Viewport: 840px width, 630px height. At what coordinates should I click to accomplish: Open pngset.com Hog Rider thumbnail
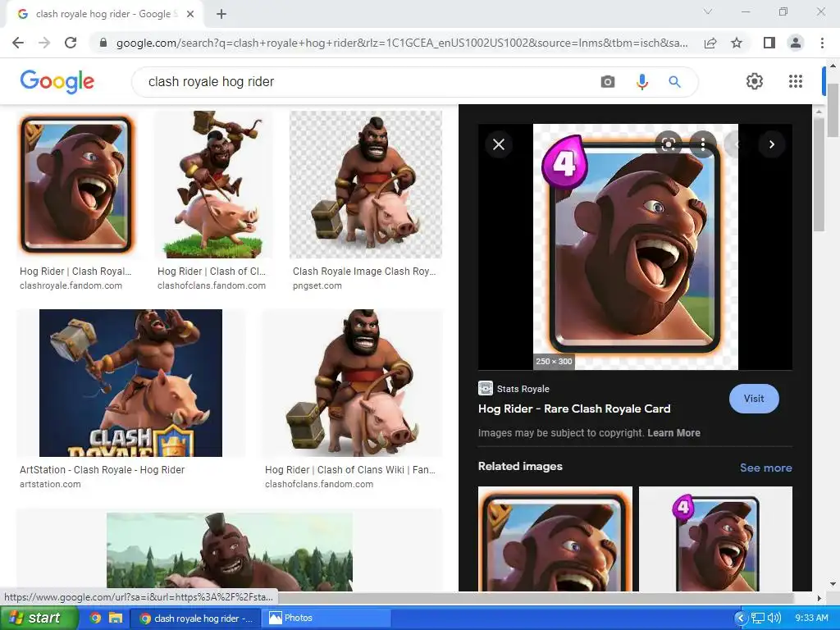coord(366,185)
